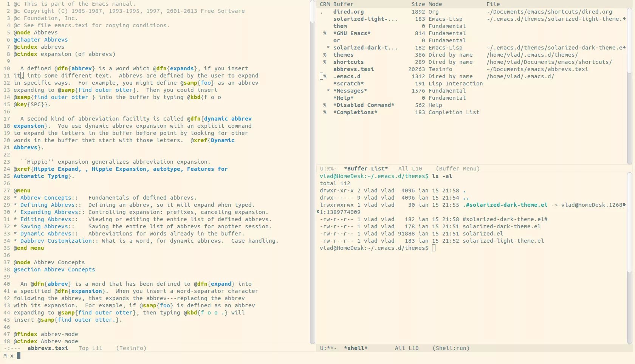
Task: Click solarized-light-theme.el in shell listing
Action: tap(503, 241)
